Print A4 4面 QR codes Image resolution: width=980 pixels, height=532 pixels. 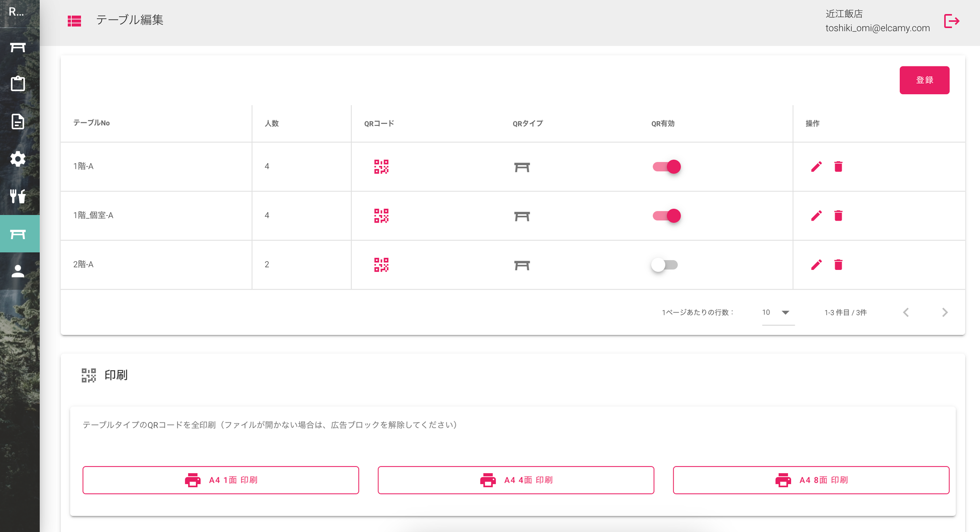[x=516, y=480]
